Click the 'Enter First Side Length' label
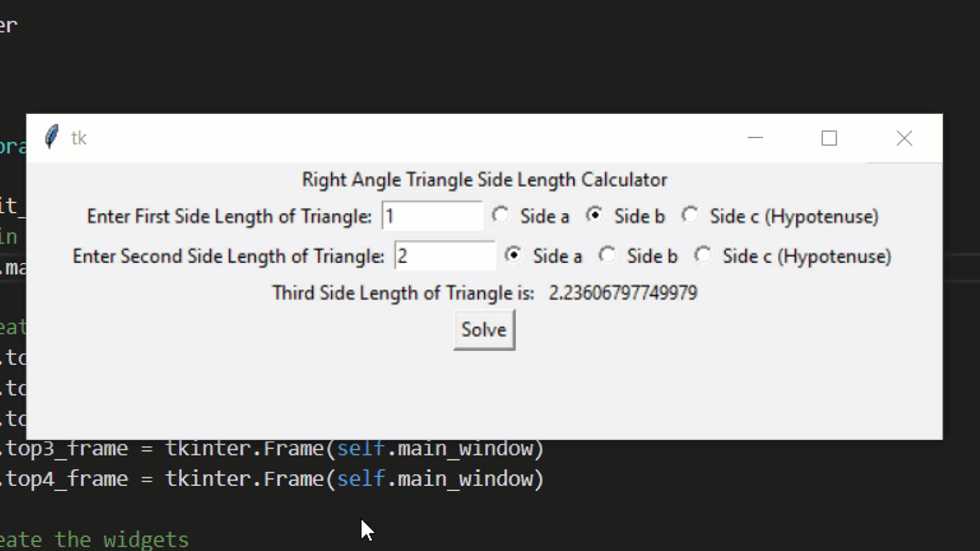This screenshot has height=551, width=980. tap(229, 216)
